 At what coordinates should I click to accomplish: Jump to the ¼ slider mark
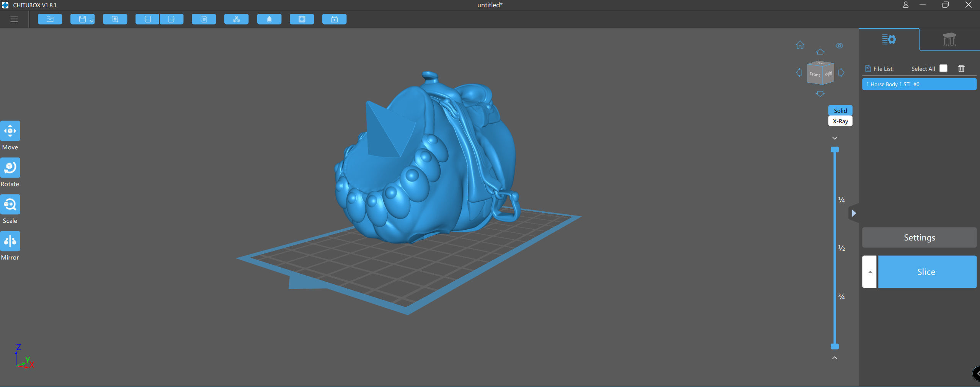pyautogui.click(x=841, y=199)
